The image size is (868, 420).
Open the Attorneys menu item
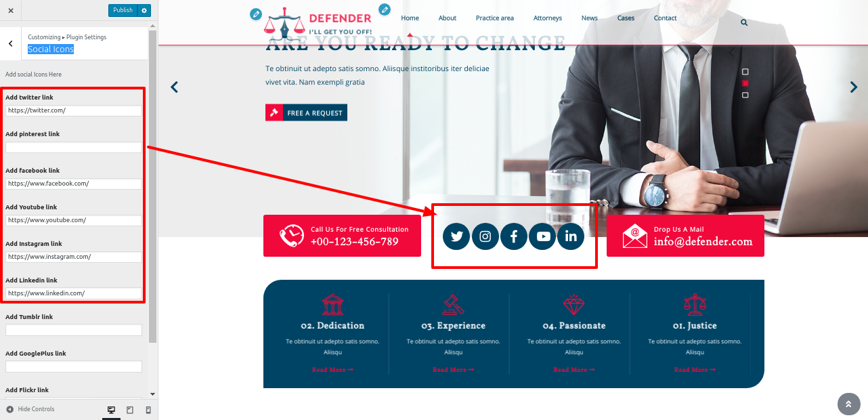click(x=547, y=18)
